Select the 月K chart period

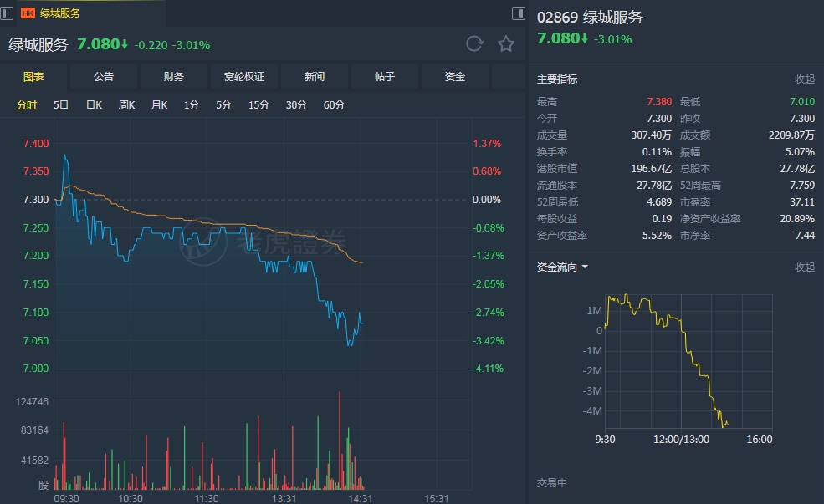coord(159,105)
